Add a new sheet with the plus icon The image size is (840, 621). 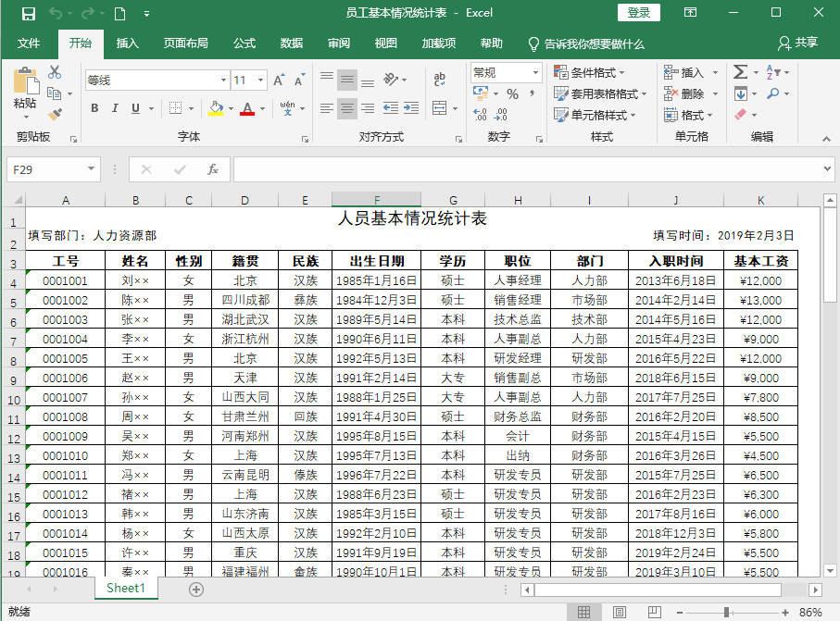point(196,590)
